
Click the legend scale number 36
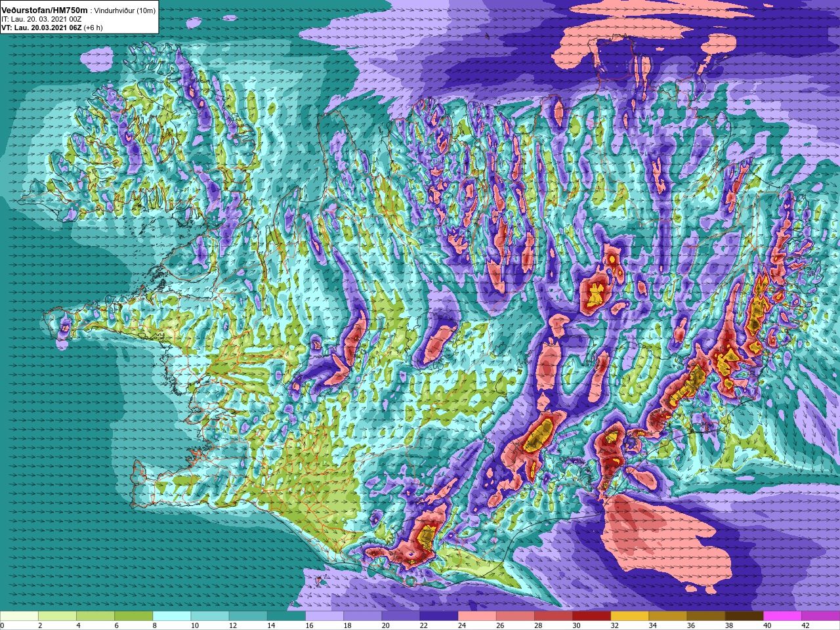(690, 625)
